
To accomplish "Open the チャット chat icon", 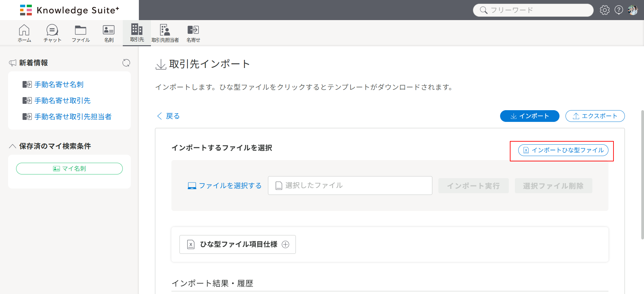I will click(52, 33).
